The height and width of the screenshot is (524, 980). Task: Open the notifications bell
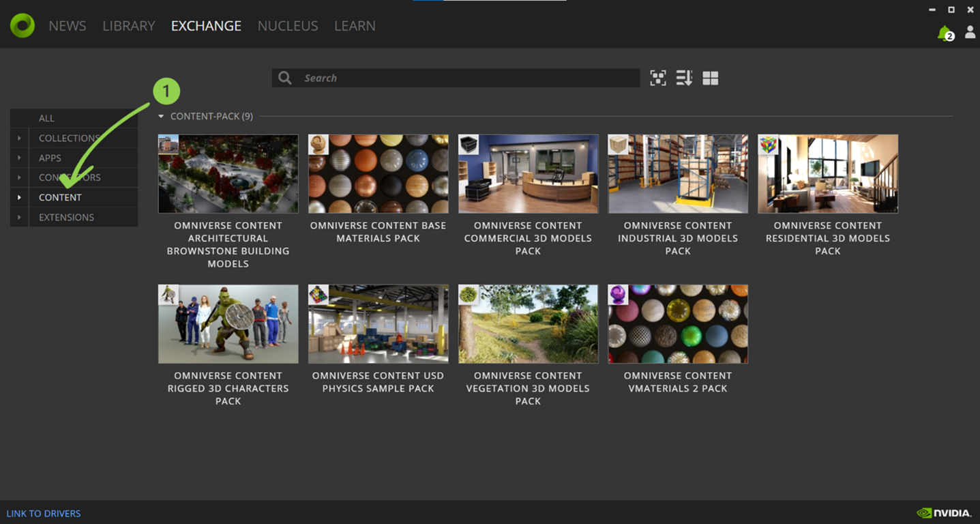[945, 33]
